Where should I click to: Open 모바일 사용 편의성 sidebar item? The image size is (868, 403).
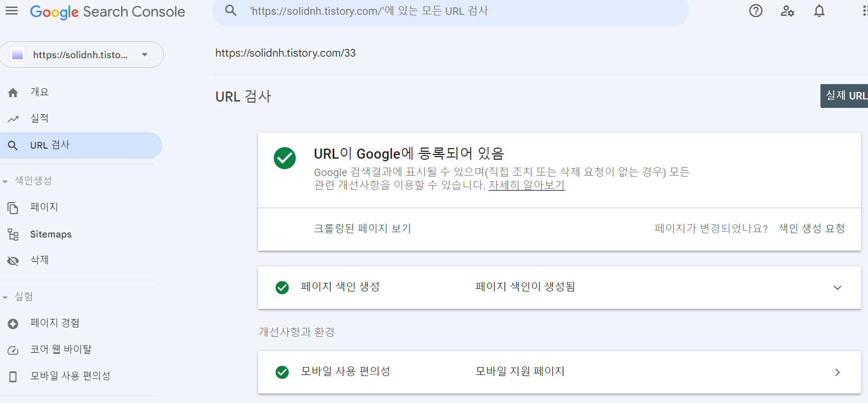pos(81,376)
